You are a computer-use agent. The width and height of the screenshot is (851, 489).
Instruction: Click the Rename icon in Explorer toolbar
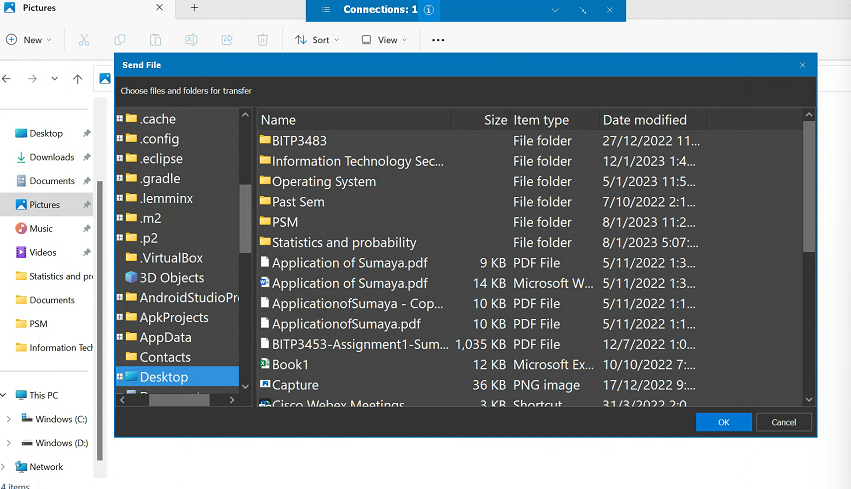pos(191,40)
